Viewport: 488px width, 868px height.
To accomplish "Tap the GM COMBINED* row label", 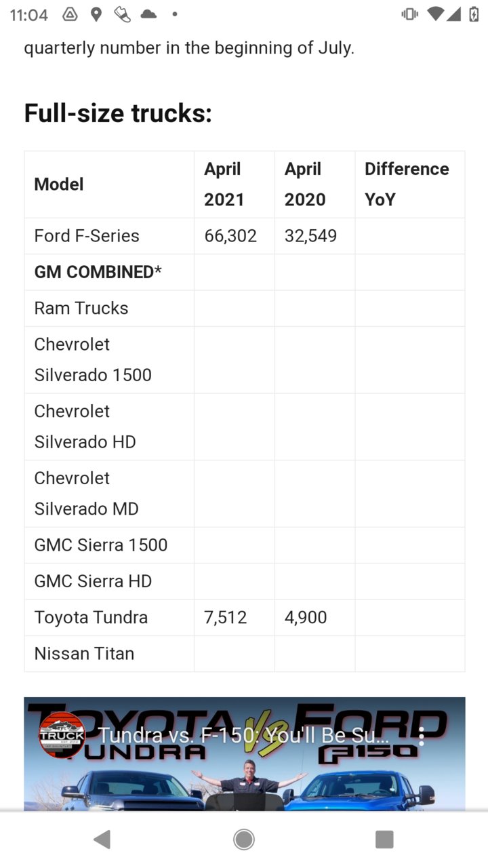I will tap(98, 272).
